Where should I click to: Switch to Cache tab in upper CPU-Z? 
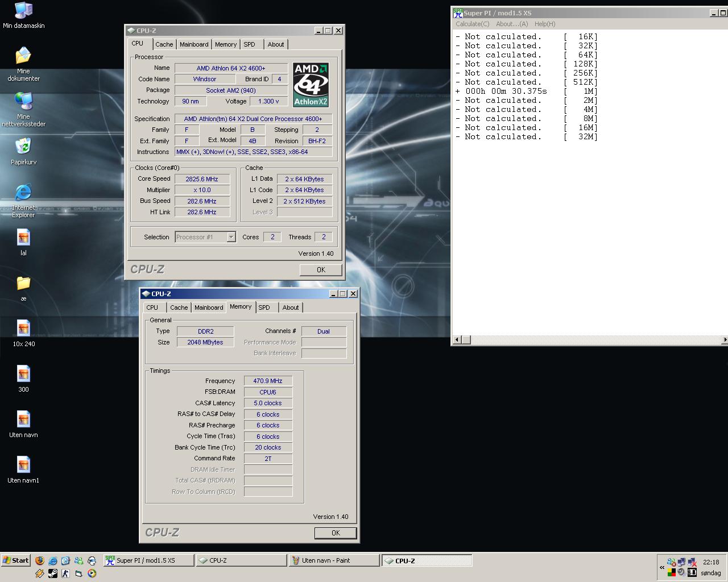pyautogui.click(x=164, y=44)
